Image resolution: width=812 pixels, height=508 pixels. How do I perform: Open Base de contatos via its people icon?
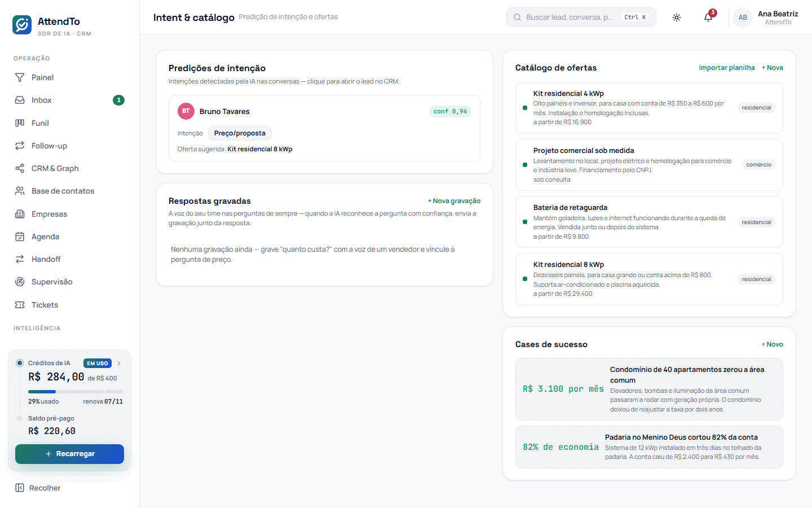tap(20, 191)
